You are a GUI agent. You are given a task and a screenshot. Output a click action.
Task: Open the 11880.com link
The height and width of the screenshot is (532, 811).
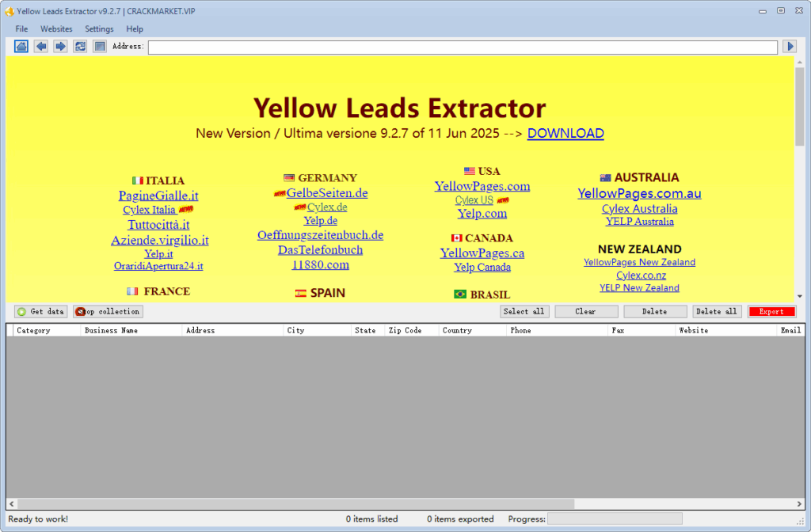(320, 264)
